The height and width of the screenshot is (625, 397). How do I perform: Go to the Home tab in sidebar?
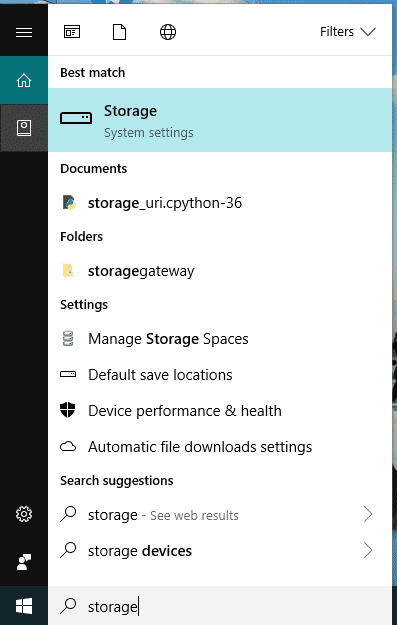tap(24, 80)
